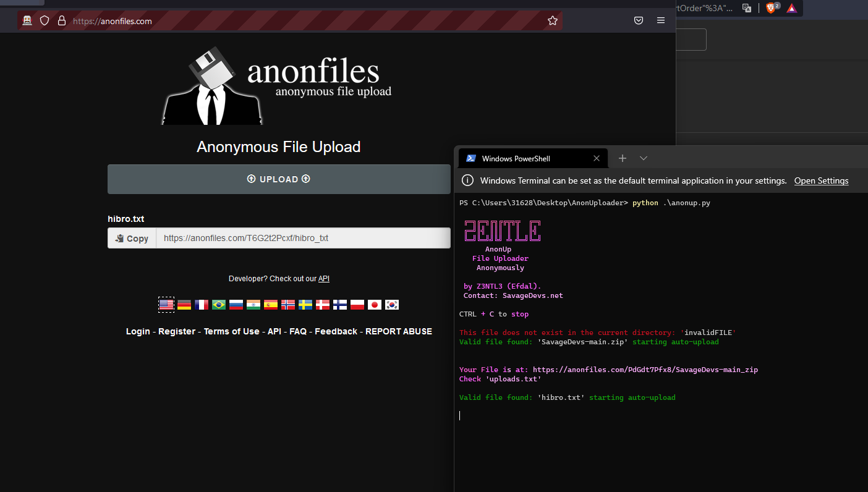Pick the Brazilian flag language
The height and width of the screenshot is (492, 868).
[219, 305]
